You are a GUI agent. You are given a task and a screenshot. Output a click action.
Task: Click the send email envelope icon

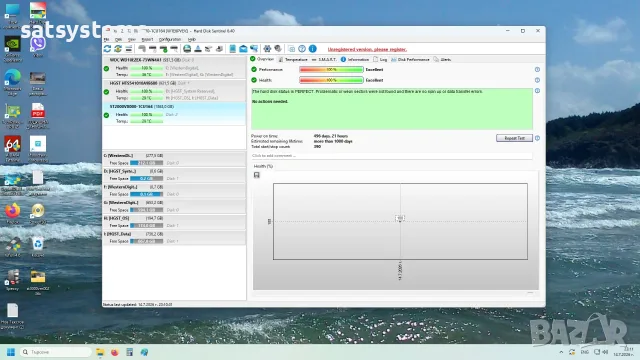coord(243,49)
